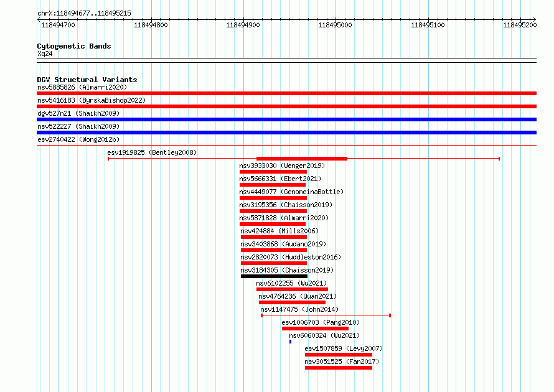
Task: Click the nsv4764236 (Quan2021) label
Action: click(x=298, y=296)
